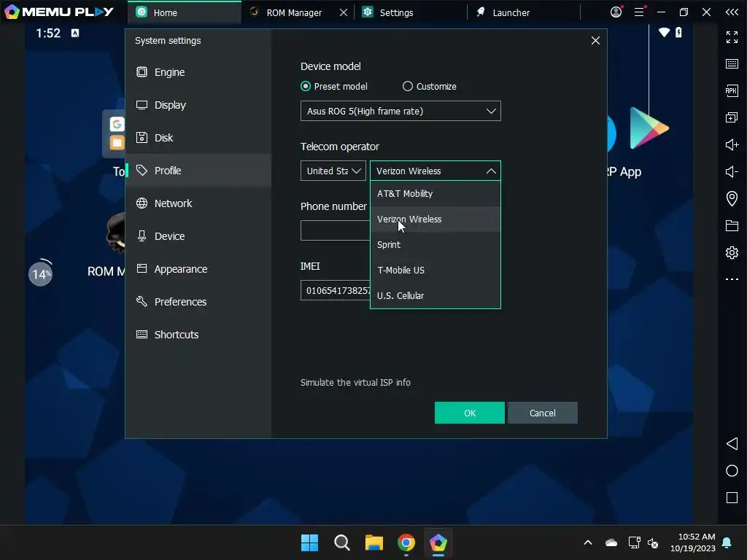The width and height of the screenshot is (747, 560).
Task: Close the ROM Manager tab
Action: click(x=344, y=12)
